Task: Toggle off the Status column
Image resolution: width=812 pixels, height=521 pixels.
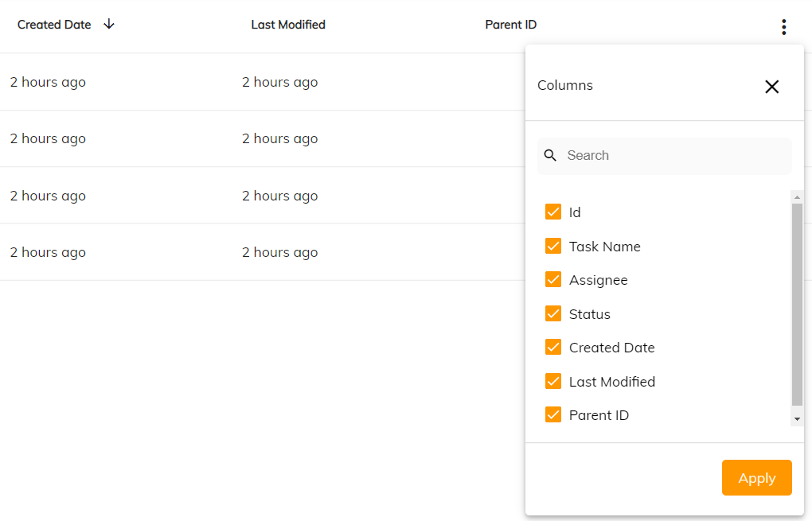Action: [x=553, y=313]
